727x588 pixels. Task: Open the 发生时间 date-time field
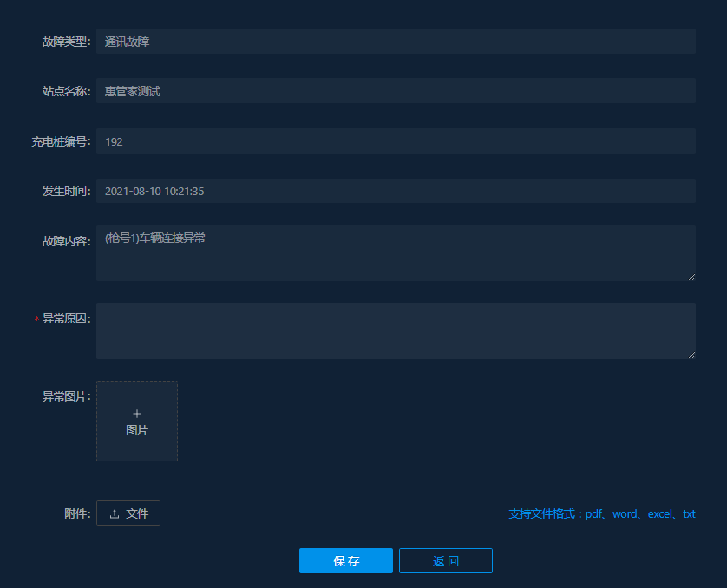(x=396, y=191)
